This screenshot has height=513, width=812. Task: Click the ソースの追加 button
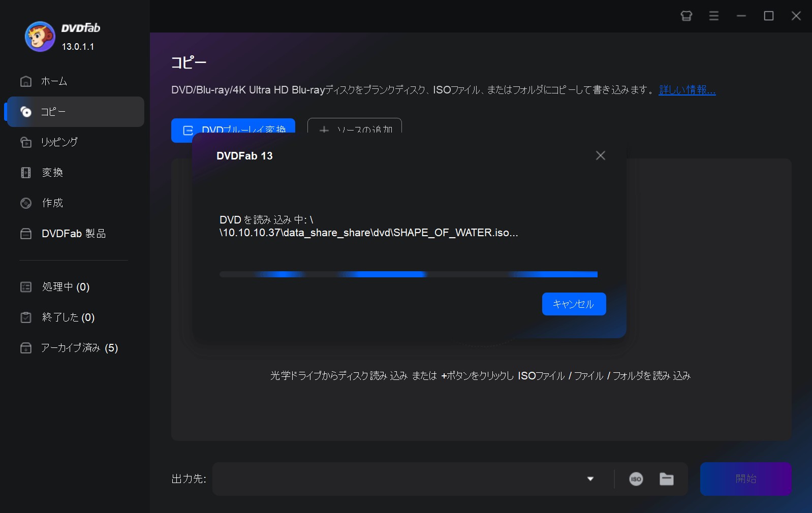[355, 125]
